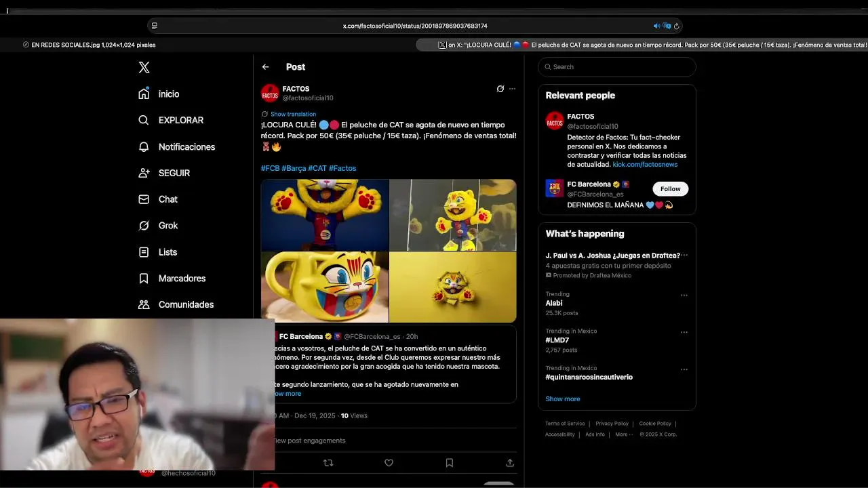Image resolution: width=868 pixels, height=488 pixels.
Task: Click the Comunidades menu label
Action: point(186,305)
